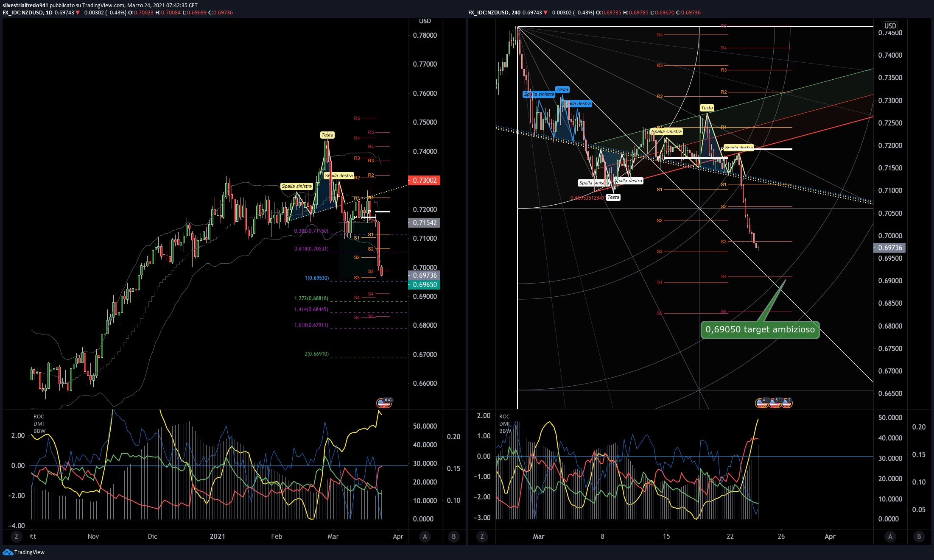Click the blue 'Testa' label in the right chart
This screenshot has height=560, width=934.
pos(562,89)
